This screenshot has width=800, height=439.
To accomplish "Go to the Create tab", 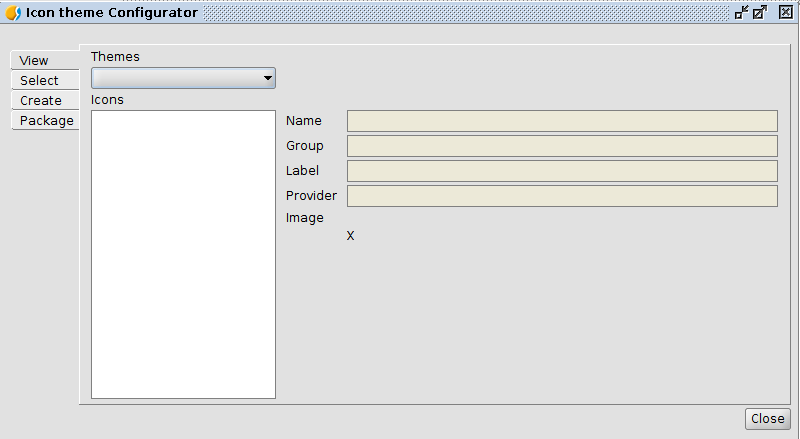I will [41, 101].
